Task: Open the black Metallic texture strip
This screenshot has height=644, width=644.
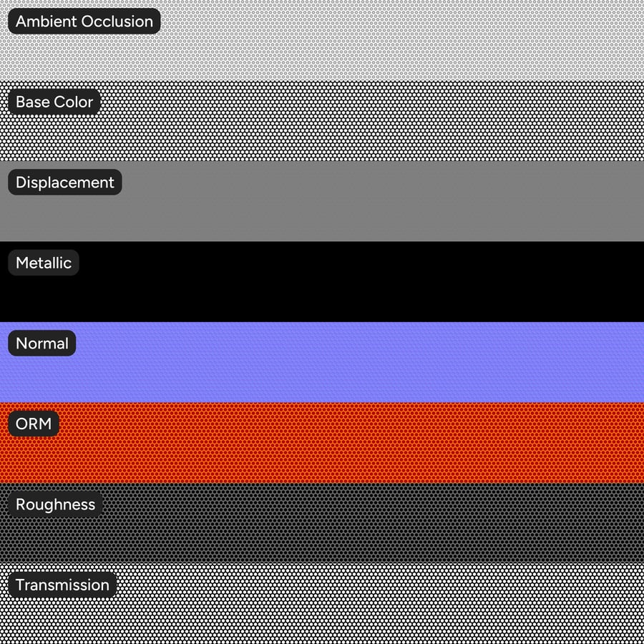Action: point(322,282)
